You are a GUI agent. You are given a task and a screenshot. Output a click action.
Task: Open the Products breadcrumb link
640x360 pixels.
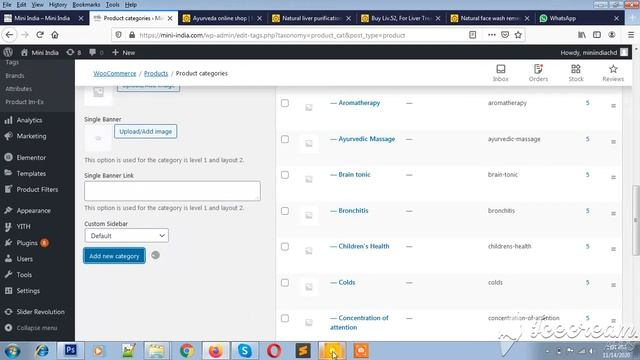click(x=156, y=73)
